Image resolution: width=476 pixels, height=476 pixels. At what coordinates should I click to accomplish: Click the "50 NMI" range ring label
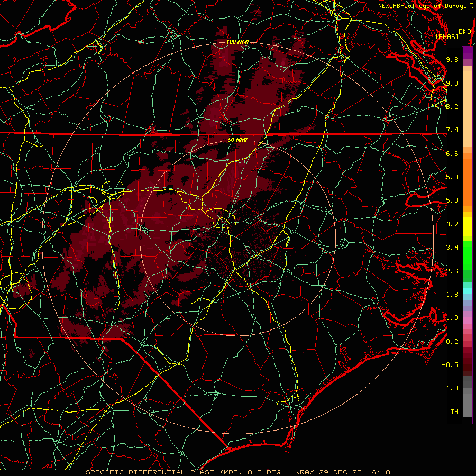click(237, 140)
